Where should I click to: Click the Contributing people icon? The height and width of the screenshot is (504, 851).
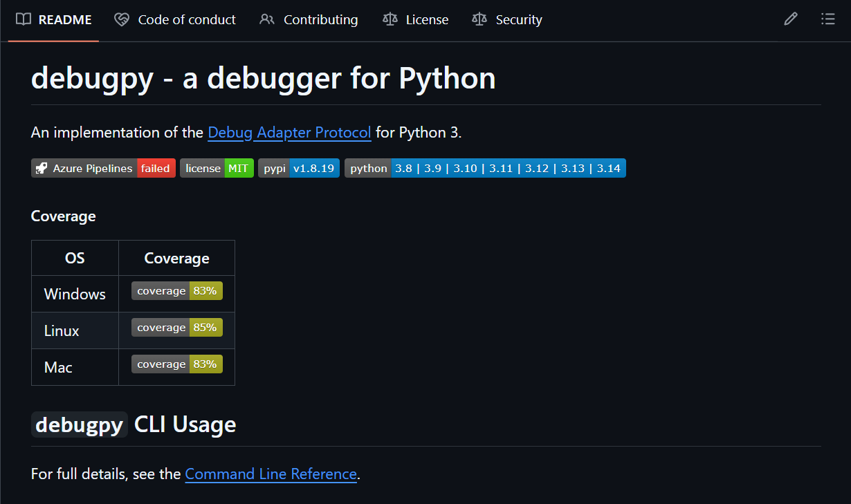click(x=267, y=19)
